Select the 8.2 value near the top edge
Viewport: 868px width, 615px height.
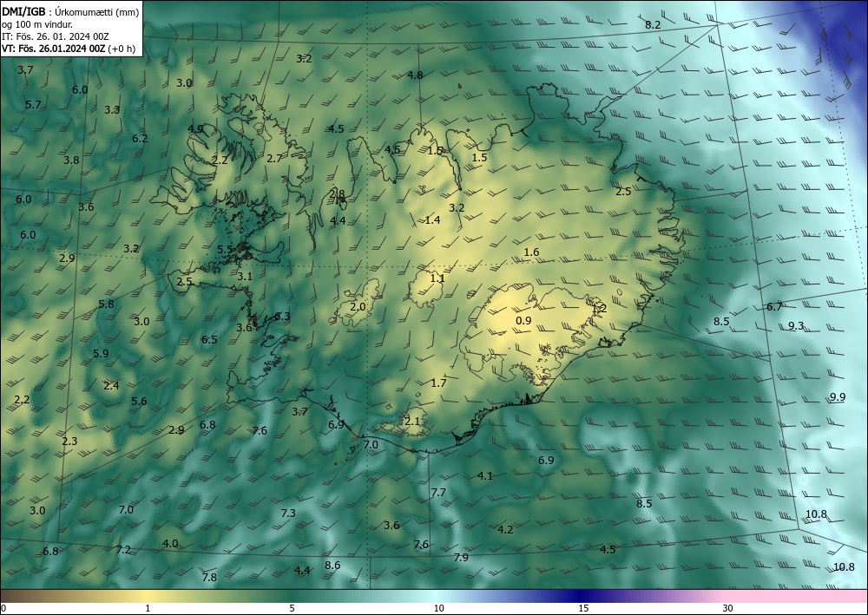point(653,25)
